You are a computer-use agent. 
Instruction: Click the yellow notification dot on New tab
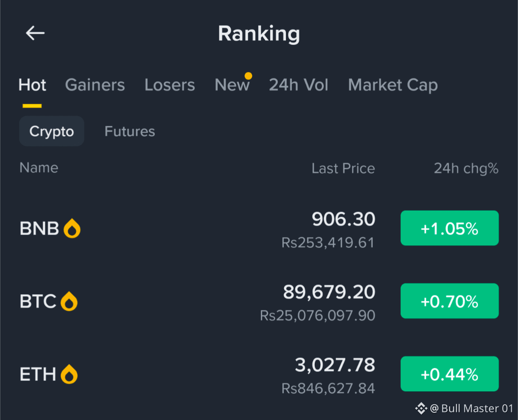click(x=249, y=76)
